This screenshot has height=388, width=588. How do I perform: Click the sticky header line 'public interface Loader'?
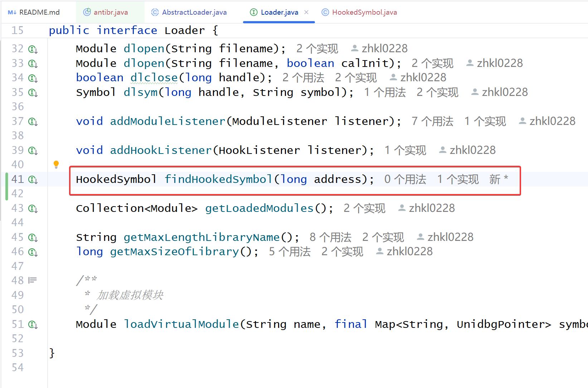coord(133,30)
